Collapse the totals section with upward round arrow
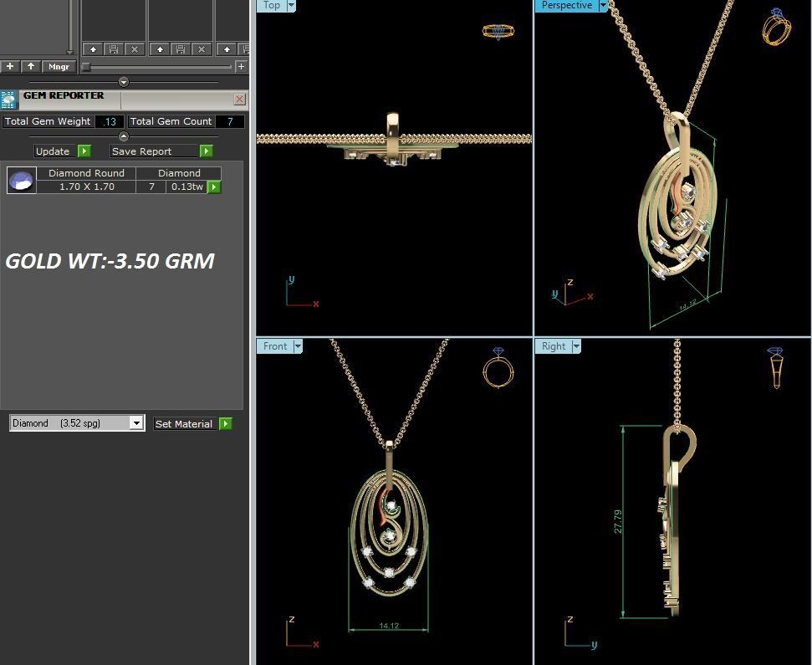The height and width of the screenshot is (665, 812). pos(123,136)
